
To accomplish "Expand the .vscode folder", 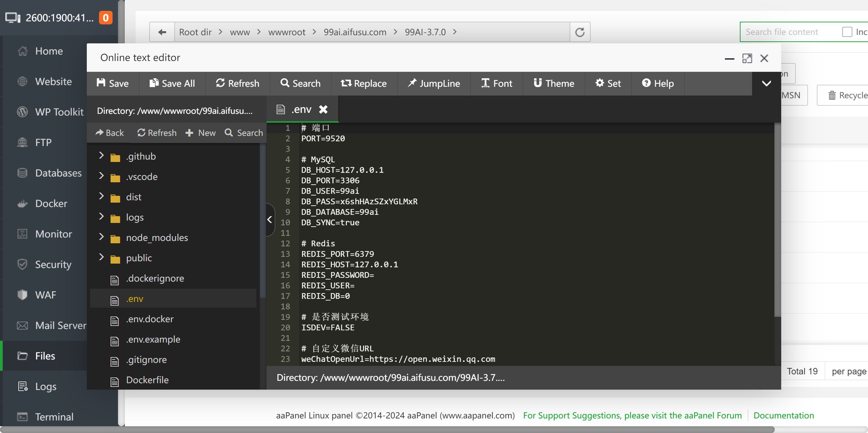I will pos(101,176).
